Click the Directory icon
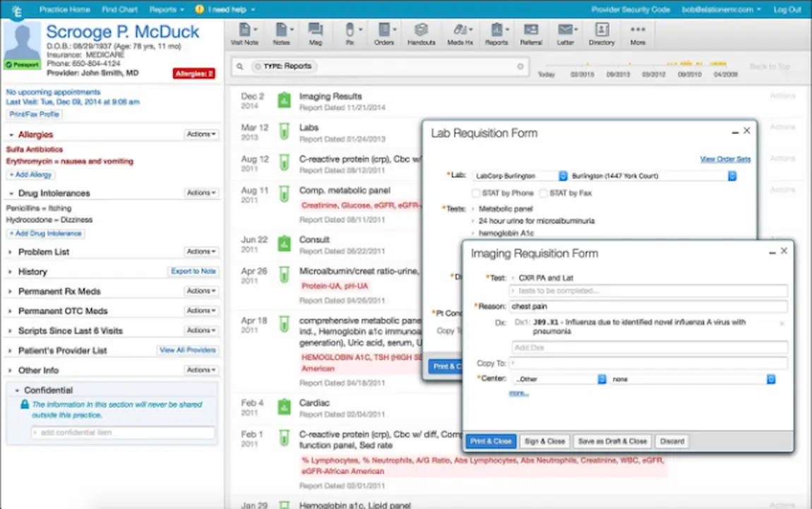 pos(601,33)
